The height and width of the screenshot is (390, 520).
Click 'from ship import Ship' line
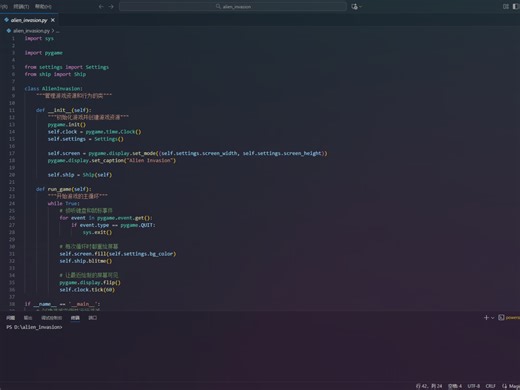tap(55, 74)
